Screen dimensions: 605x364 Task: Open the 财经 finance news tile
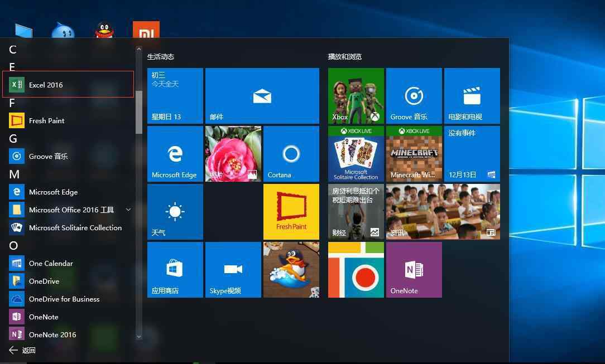click(356, 212)
